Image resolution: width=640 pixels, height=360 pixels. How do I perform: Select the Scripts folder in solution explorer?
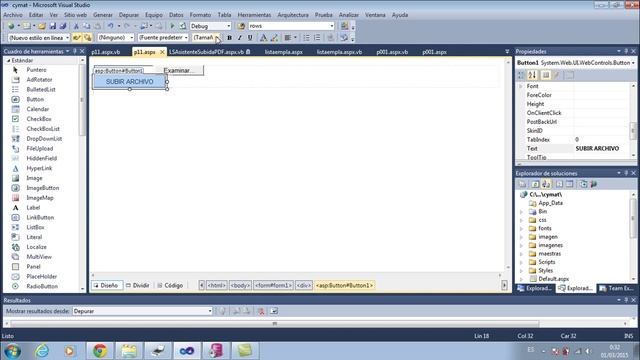click(547, 262)
